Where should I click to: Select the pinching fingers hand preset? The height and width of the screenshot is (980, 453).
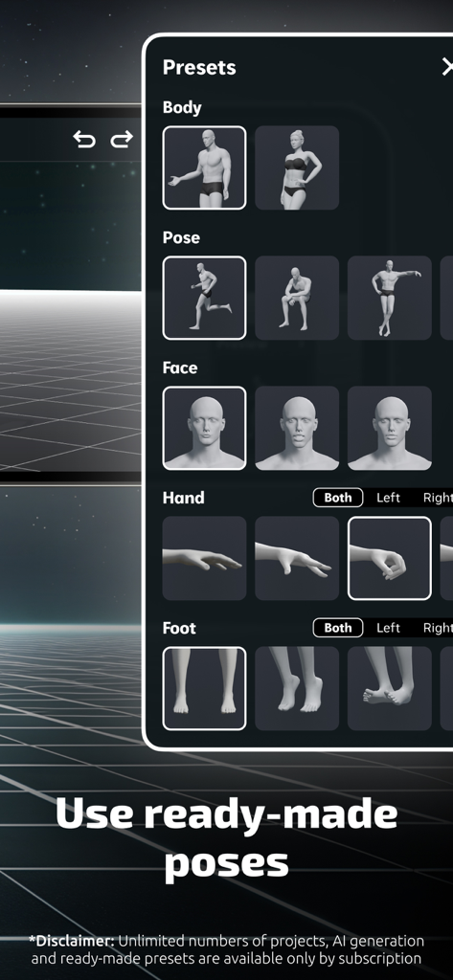390,558
